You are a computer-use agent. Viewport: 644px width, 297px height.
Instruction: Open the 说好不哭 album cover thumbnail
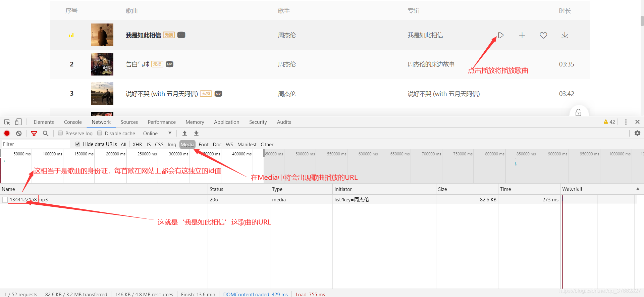coord(102,94)
